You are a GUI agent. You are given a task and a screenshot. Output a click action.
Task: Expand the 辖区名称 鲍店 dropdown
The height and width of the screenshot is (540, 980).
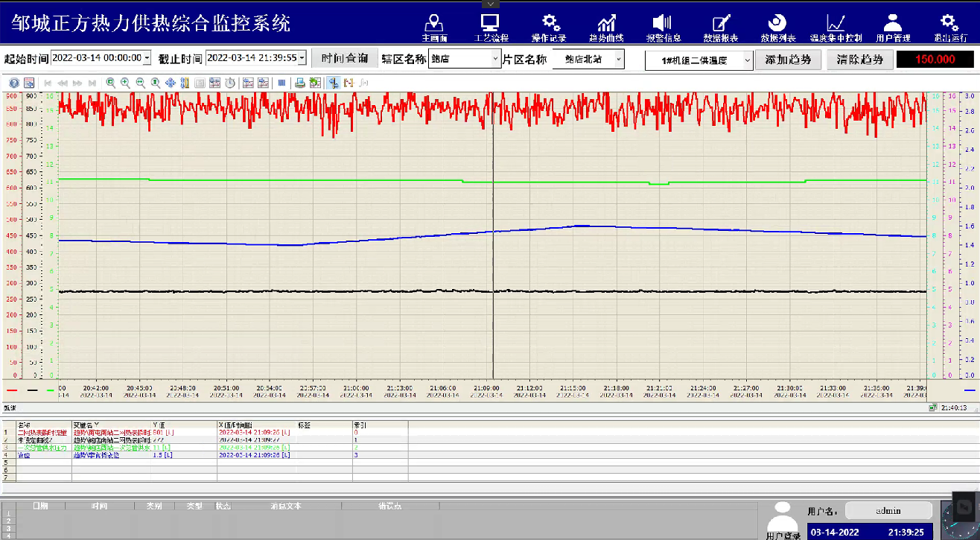pyautogui.click(x=496, y=59)
